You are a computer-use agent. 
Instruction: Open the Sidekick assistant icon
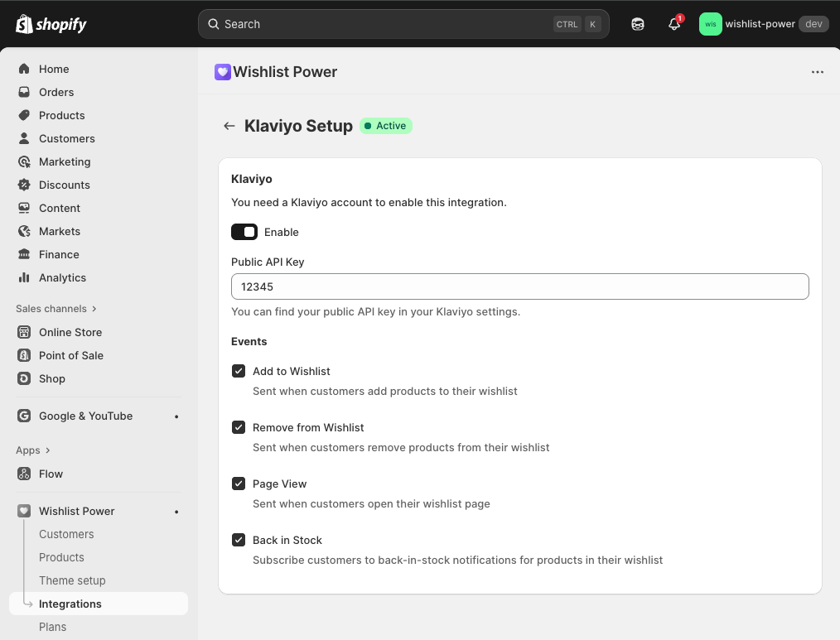(x=638, y=24)
